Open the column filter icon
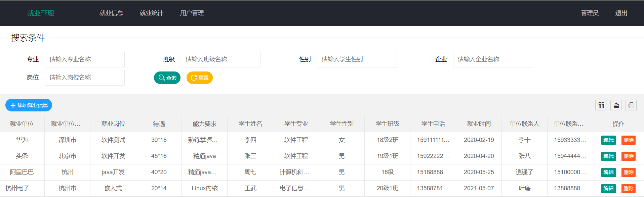 [601, 105]
